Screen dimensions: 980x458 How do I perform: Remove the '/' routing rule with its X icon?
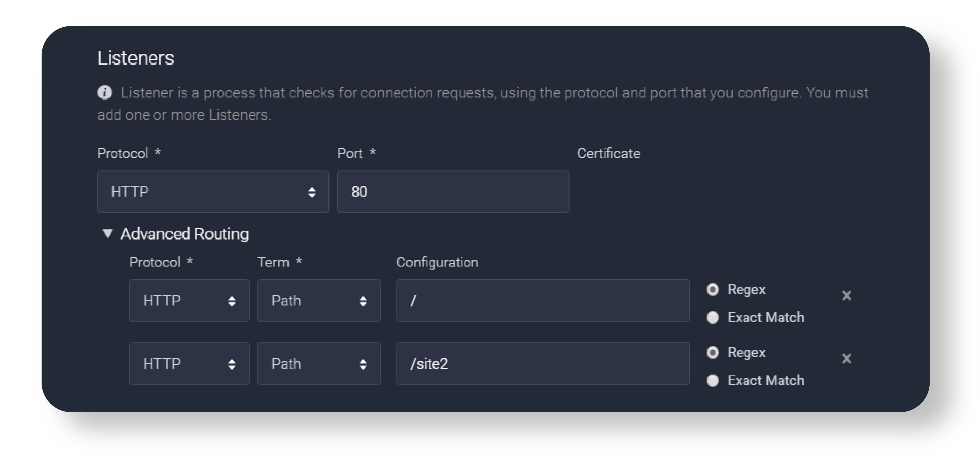tap(846, 295)
